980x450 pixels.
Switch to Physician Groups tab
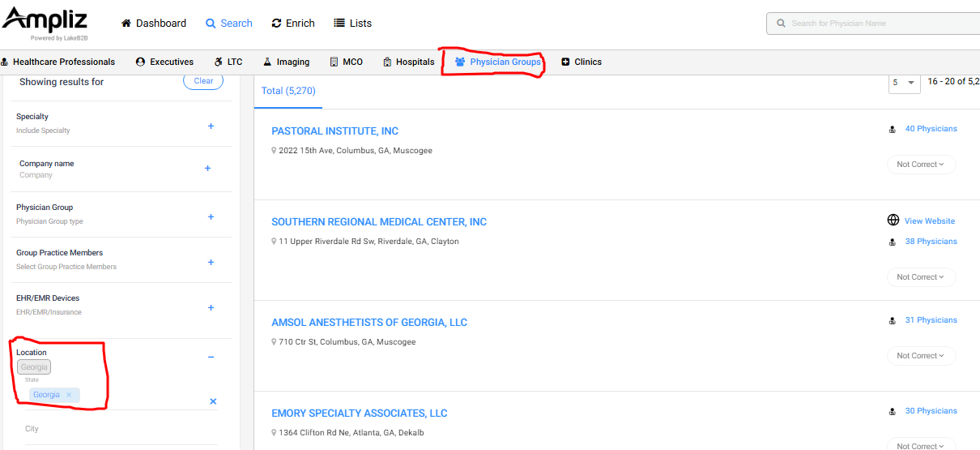tap(497, 62)
